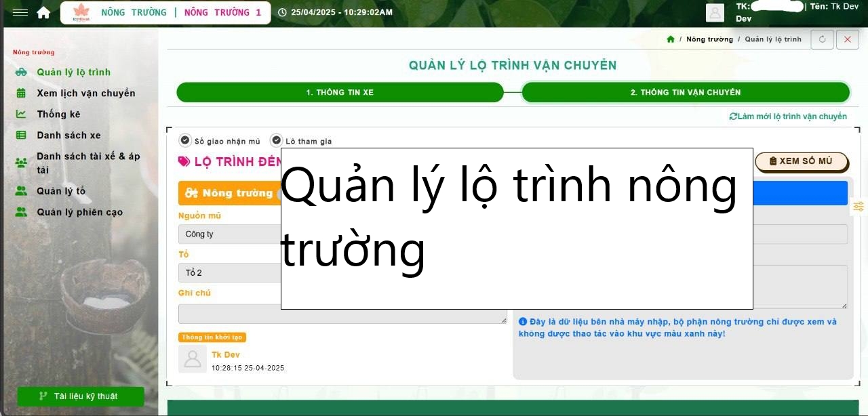Click the Làm mới lộ trình vận chuyển link
The image size is (868, 416).
click(x=788, y=116)
